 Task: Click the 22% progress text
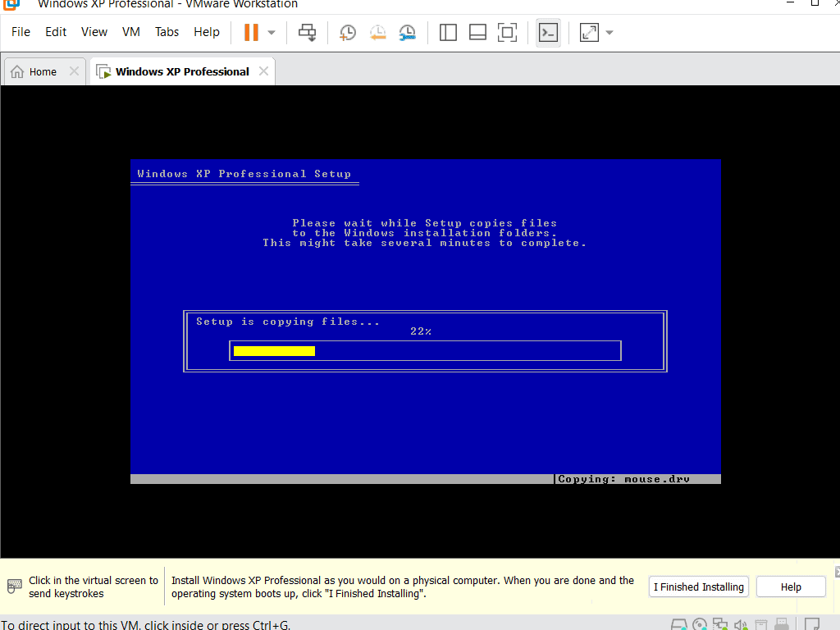pos(421,331)
